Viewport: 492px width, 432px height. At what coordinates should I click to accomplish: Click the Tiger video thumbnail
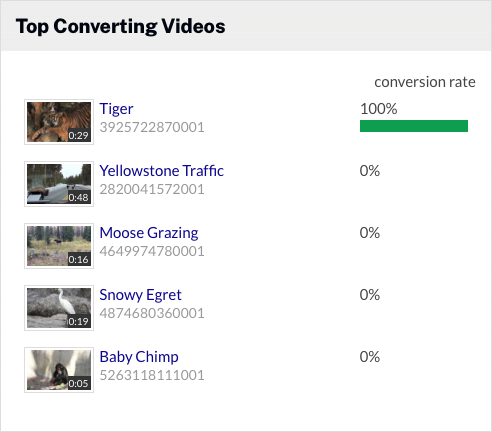[x=59, y=122]
